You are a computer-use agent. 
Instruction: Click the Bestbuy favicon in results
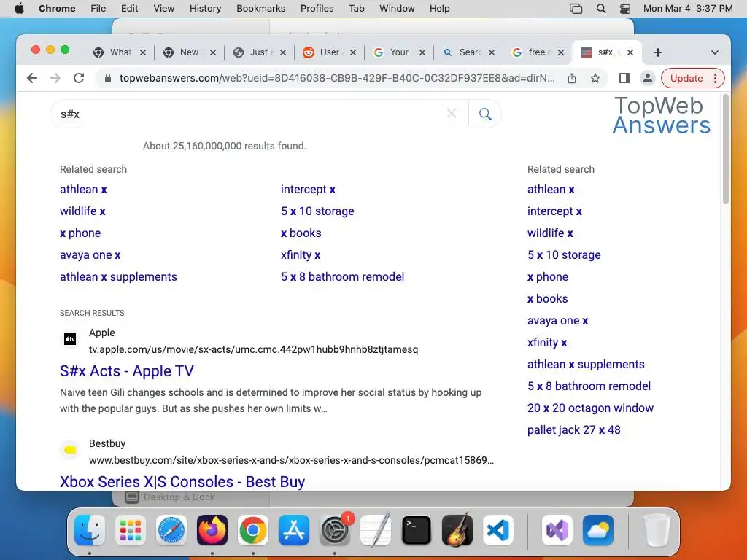pyautogui.click(x=70, y=449)
